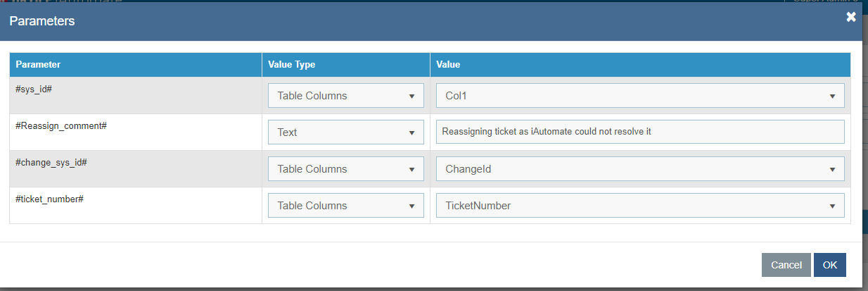Select the #sys_id# parameter label
868x291 pixels.
(x=35, y=88)
